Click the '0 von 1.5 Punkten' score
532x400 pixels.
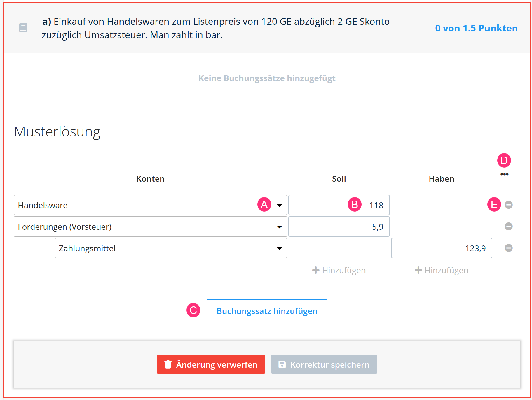[476, 28]
